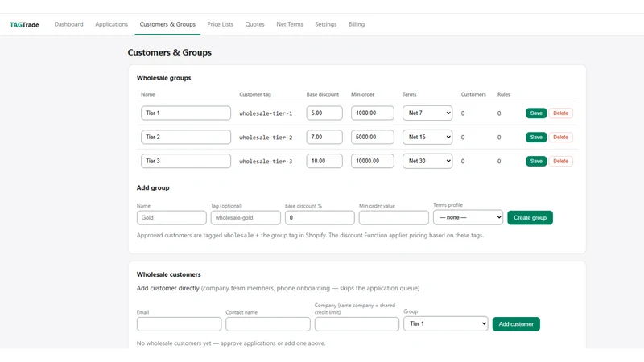Delete the Tier 3 group
The width and height of the screenshot is (644, 362).
click(x=560, y=161)
